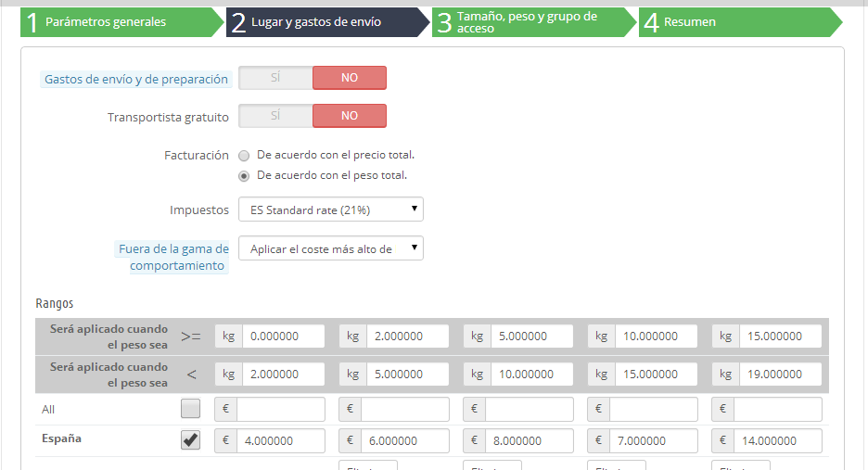868x470 pixels.
Task: Expand Fuera de la gama de comportamiento dropdown
Action: [331, 248]
